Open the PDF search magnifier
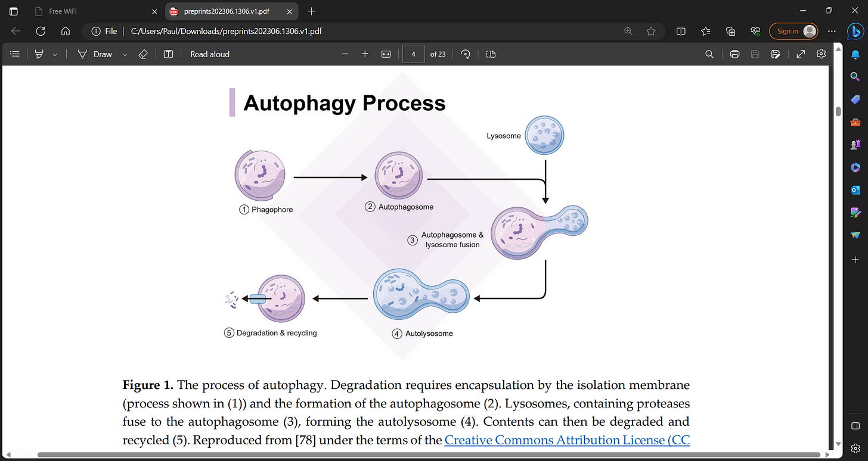The image size is (868, 461). (709, 54)
